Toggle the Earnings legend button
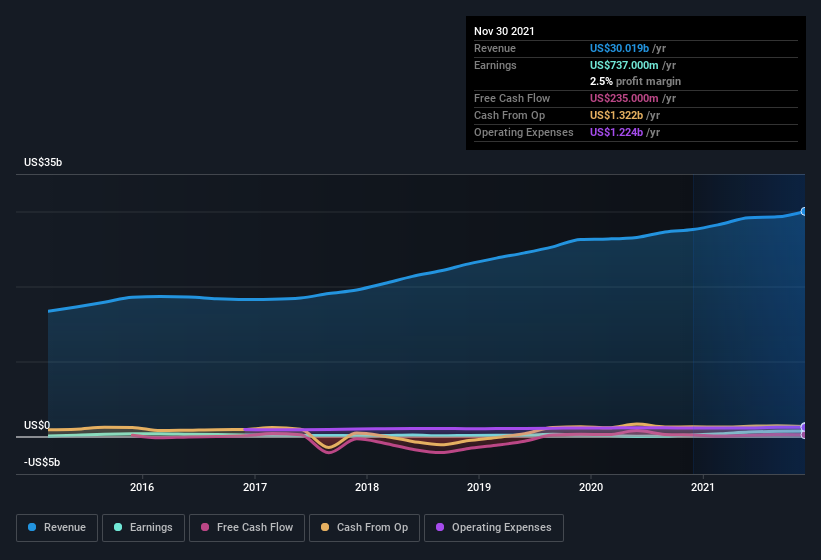 (143, 528)
